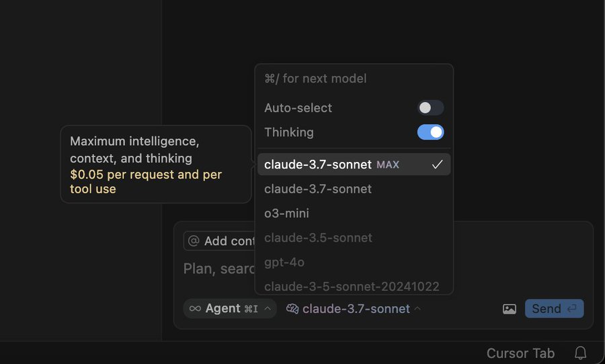Click the notification bell icon
The width and height of the screenshot is (605, 364).
coord(580,353)
